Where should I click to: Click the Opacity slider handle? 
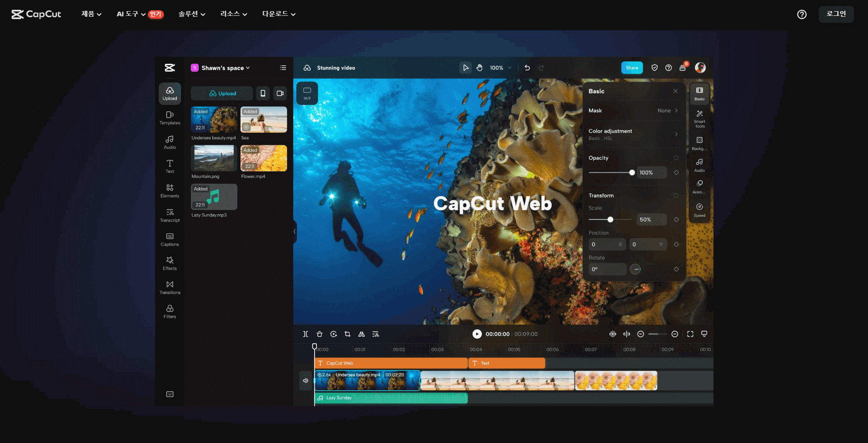click(x=632, y=172)
